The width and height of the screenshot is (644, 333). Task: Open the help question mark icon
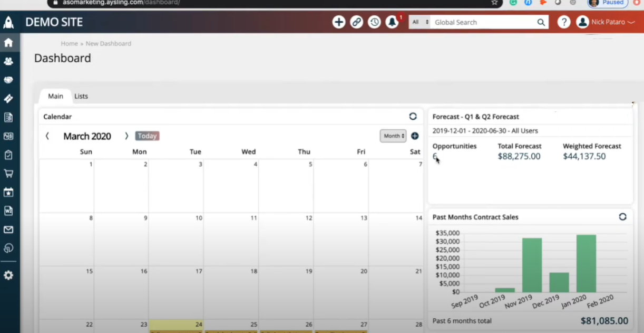point(564,22)
